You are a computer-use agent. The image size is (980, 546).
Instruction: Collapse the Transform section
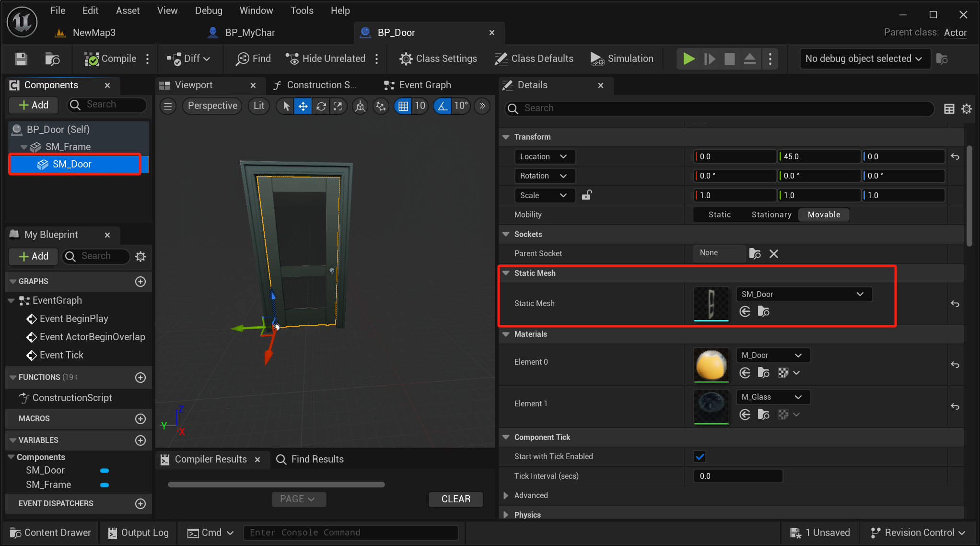[x=506, y=137]
